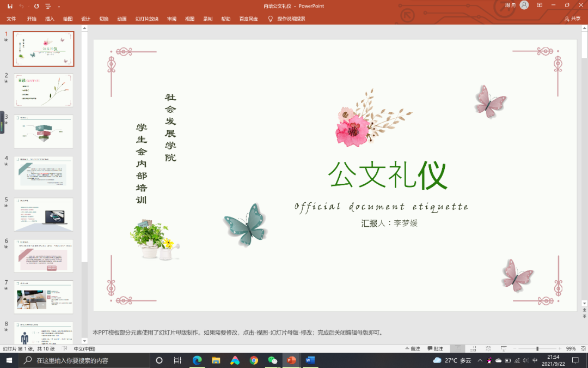The width and height of the screenshot is (588, 368).
Task: Toggle the 备注 notes pane
Action: (412, 348)
